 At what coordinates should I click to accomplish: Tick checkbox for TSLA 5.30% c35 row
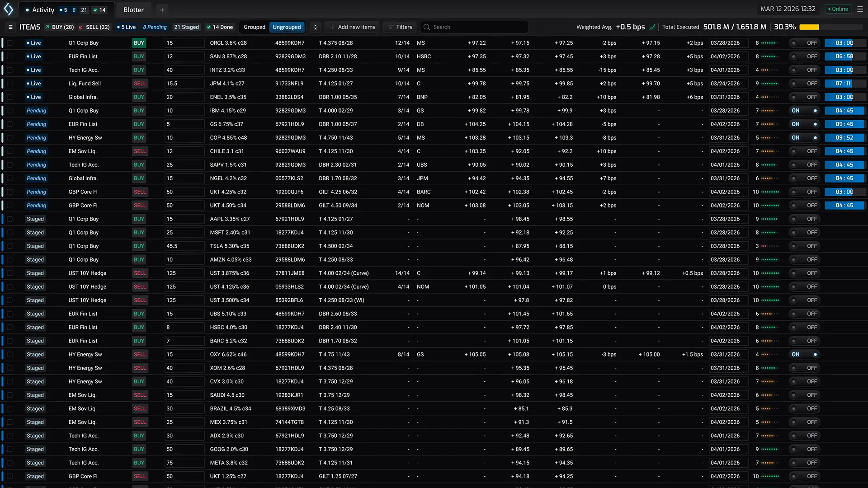(x=9, y=246)
